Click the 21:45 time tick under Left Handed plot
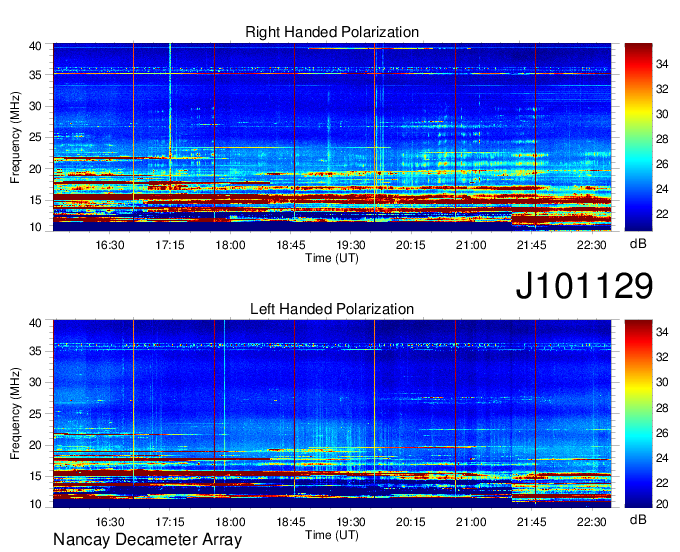The width and height of the screenshot is (680, 552). 531,522
